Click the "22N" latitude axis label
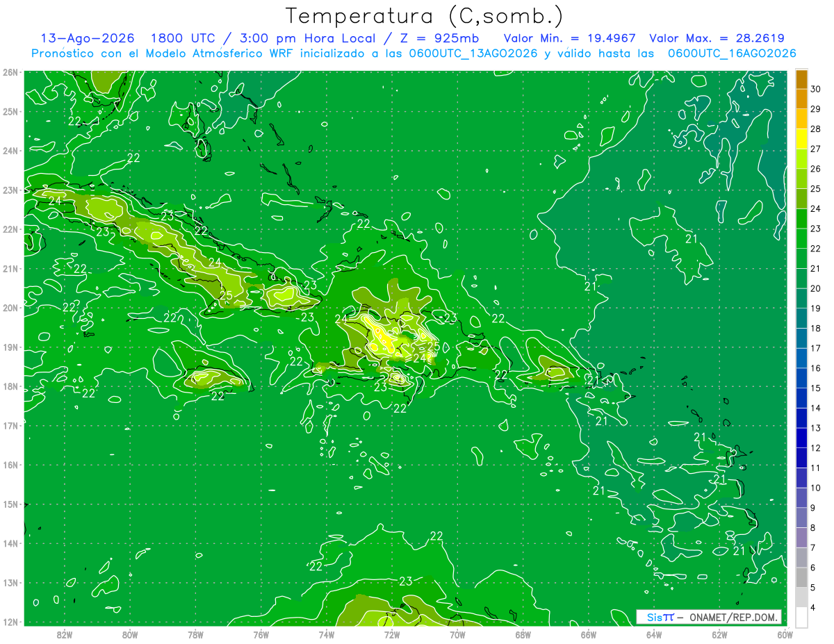834x644 pixels. 10,229
